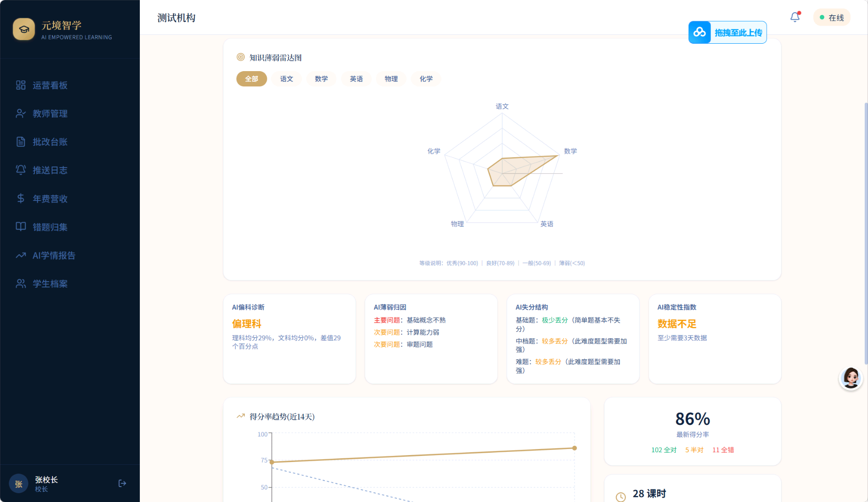Switch radar filter to 语文
Image resolution: width=868 pixels, height=502 pixels.
click(x=286, y=79)
